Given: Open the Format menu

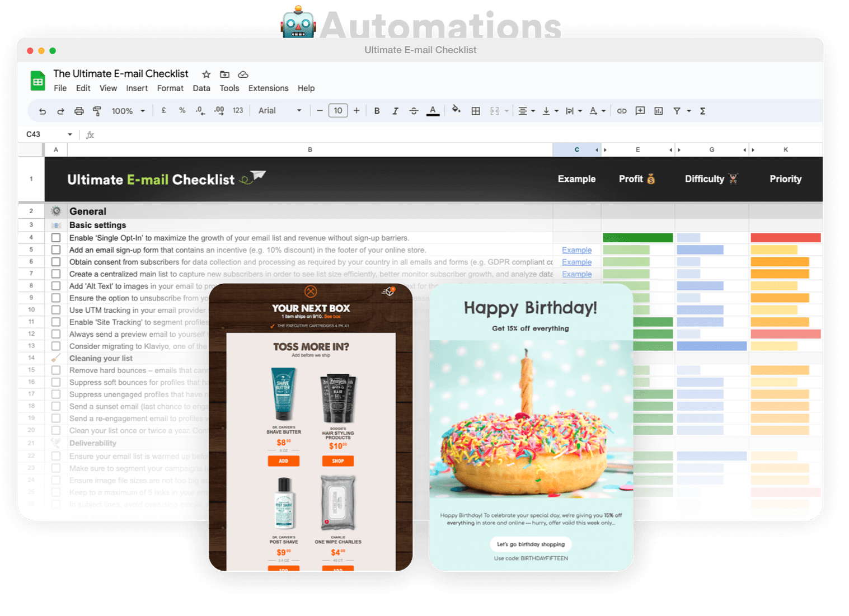Looking at the screenshot, I should point(170,88).
